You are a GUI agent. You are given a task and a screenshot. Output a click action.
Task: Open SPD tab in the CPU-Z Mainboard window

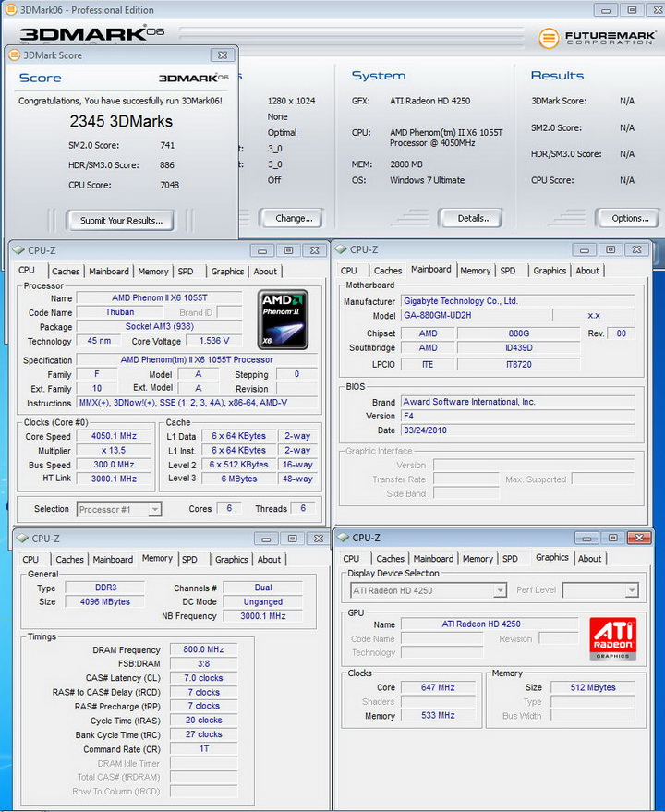(x=508, y=271)
